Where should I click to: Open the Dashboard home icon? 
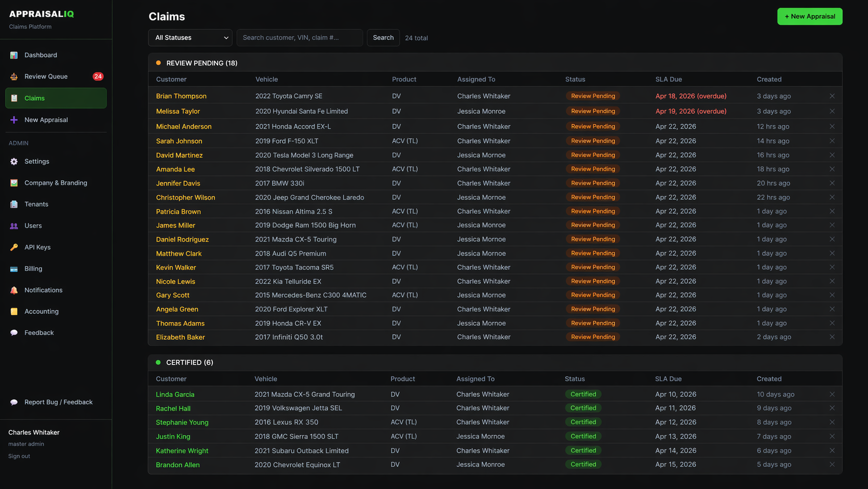coord(13,55)
